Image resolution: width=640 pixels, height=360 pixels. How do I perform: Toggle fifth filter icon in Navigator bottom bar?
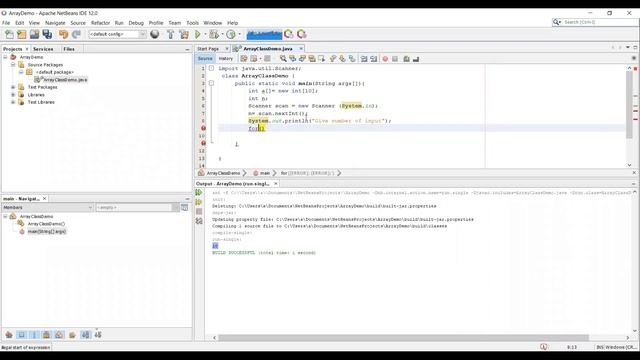pos(59,335)
